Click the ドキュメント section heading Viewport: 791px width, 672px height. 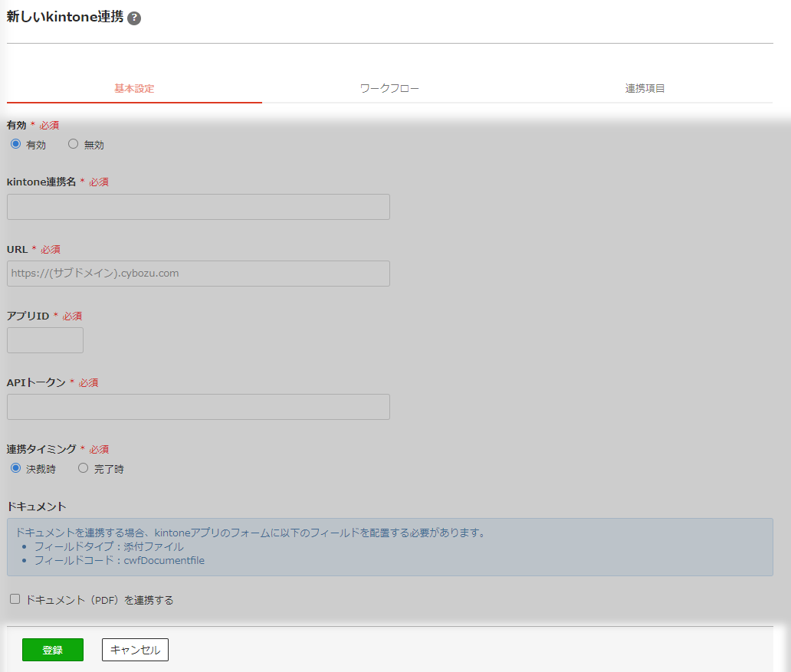click(x=37, y=506)
